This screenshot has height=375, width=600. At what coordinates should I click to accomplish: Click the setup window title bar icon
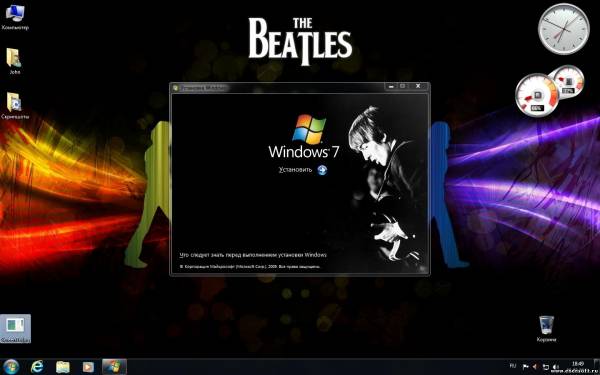(176, 88)
